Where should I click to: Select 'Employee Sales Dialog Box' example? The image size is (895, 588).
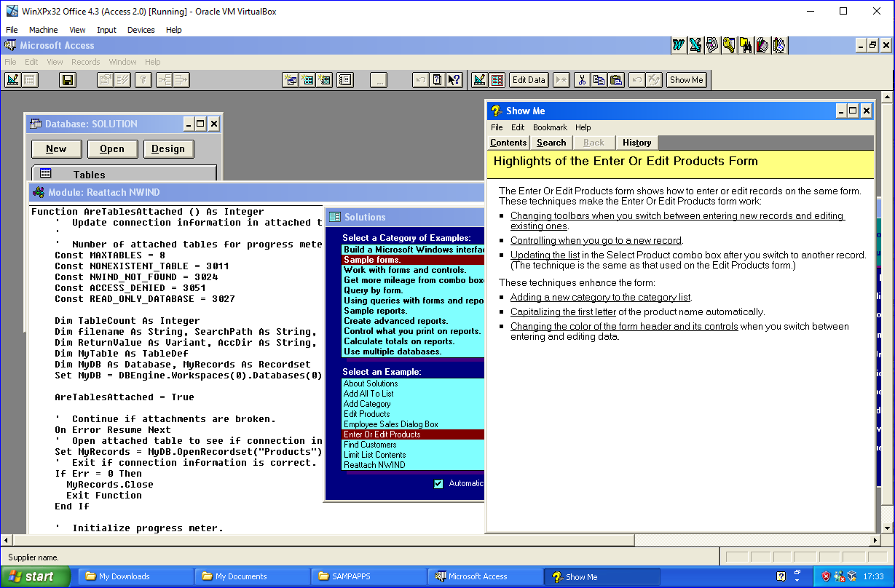click(413, 424)
